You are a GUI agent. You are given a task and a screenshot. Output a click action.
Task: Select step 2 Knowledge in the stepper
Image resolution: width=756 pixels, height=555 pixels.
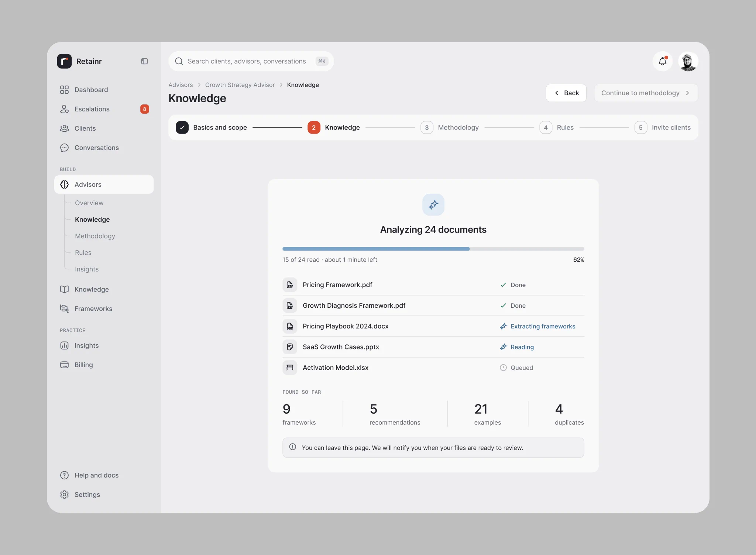(334, 127)
